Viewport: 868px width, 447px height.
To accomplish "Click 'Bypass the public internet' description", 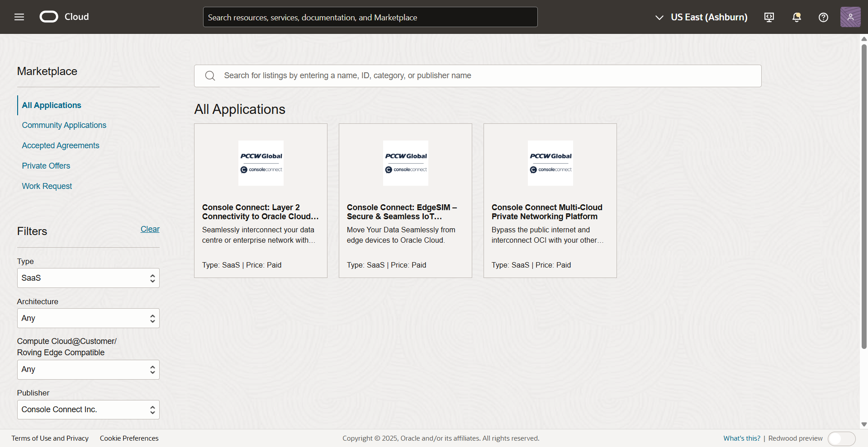I will pyautogui.click(x=547, y=235).
